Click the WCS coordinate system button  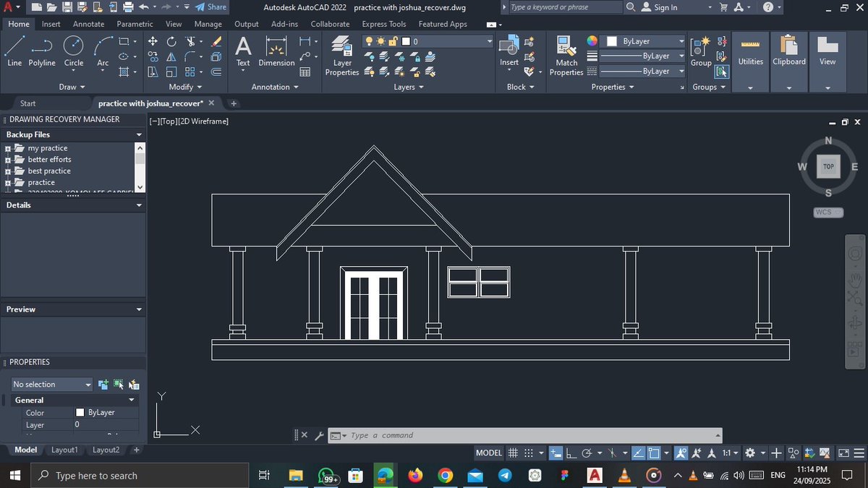(828, 213)
